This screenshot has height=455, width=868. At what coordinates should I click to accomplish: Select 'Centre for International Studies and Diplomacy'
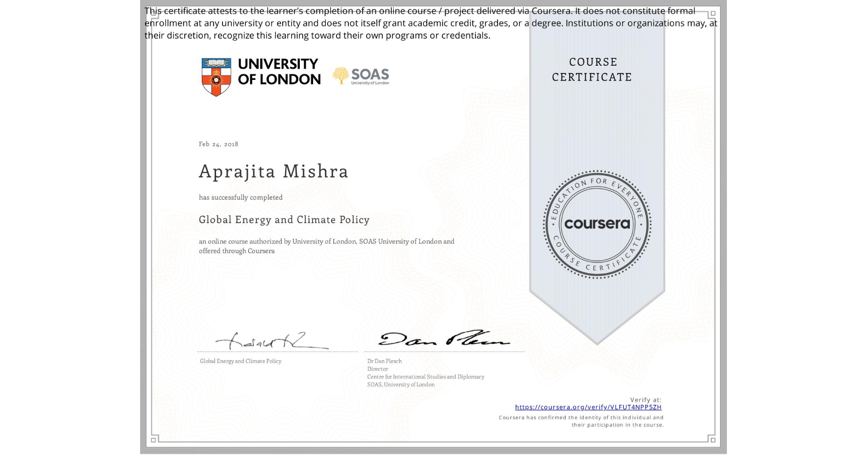tap(426, 377)
